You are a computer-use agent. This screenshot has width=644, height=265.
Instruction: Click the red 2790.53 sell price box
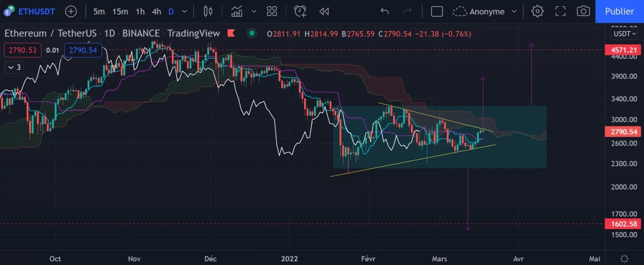click(x=23, y=50)
